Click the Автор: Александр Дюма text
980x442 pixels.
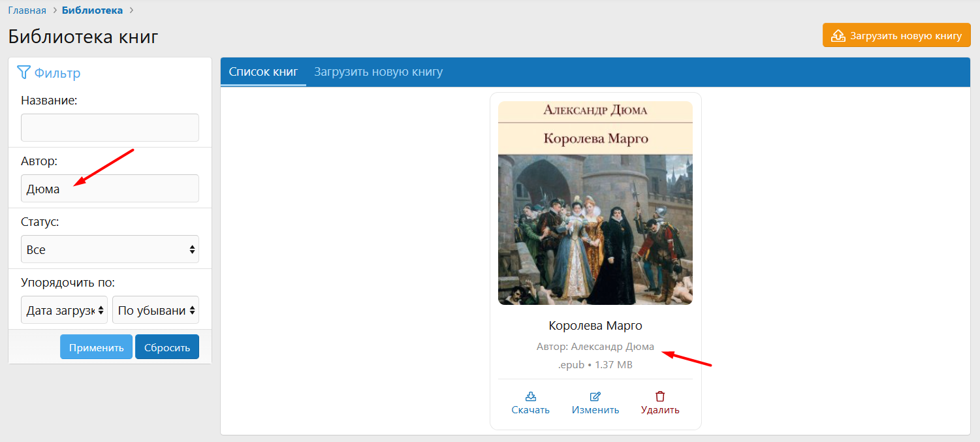click(x=595, y=347)
